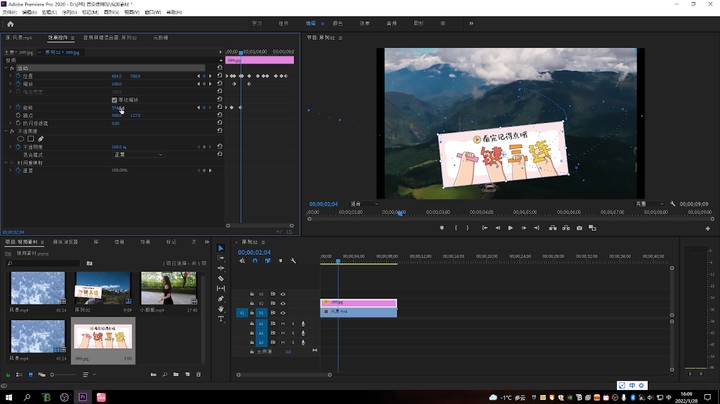Screen dimensions: 720x404
Task: Toggle Linked Selection in timeline
Action: 268,261
